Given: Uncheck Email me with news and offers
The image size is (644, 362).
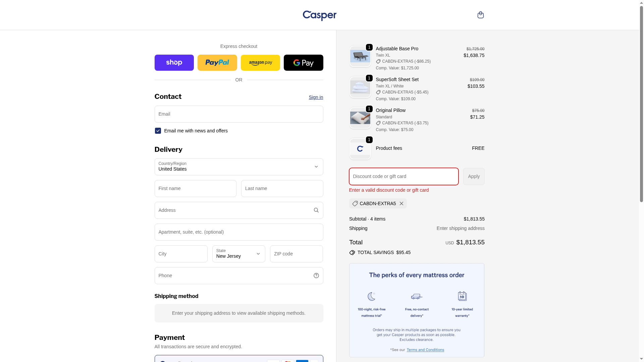Looking at the screenshot, I should pyautogui.click(x=158, y=131).
